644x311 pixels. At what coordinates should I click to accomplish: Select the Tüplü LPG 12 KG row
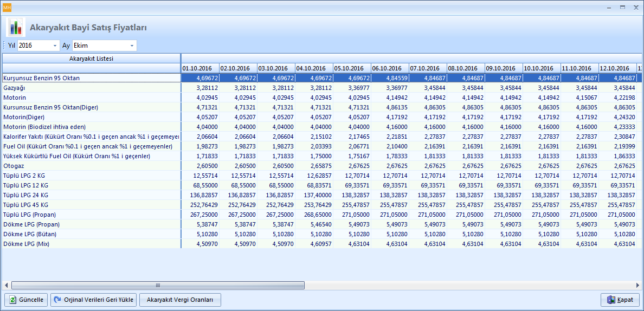pyautogui.click(x=25, y=185)
